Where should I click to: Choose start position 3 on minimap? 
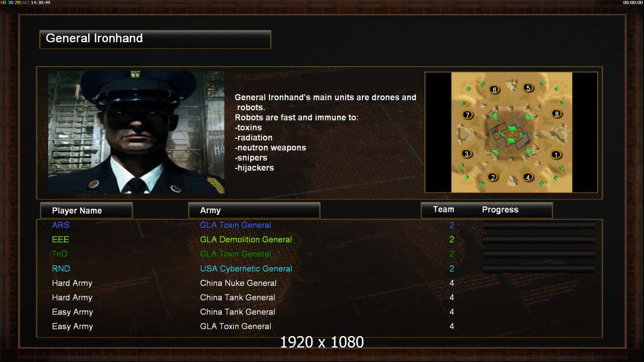click(466, 154)
